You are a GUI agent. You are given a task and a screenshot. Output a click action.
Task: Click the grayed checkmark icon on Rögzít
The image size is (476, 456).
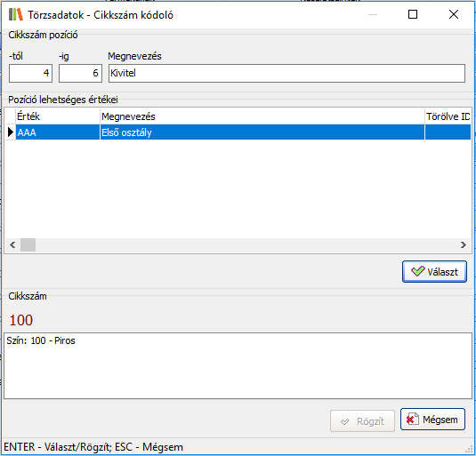[345, 421]
